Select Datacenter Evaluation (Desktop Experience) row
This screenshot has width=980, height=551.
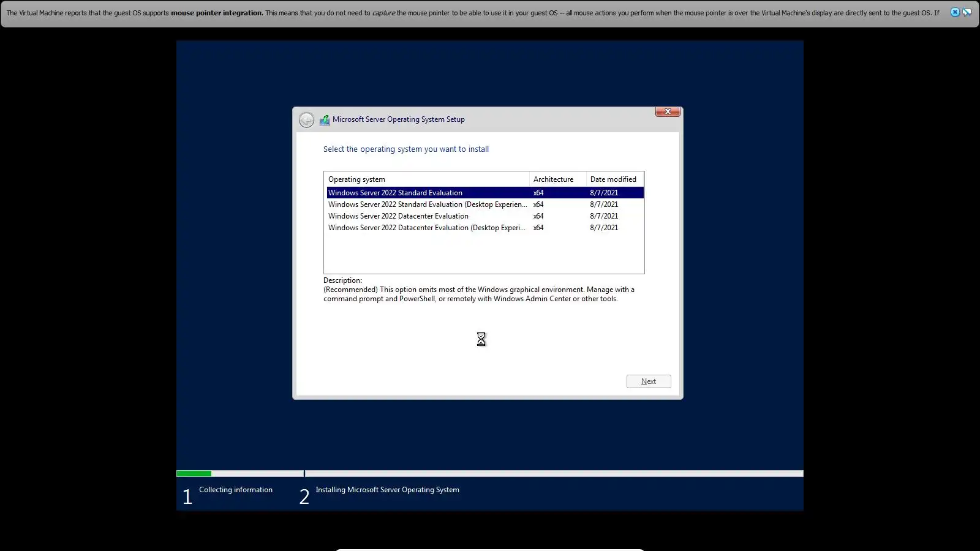[485, 228]
